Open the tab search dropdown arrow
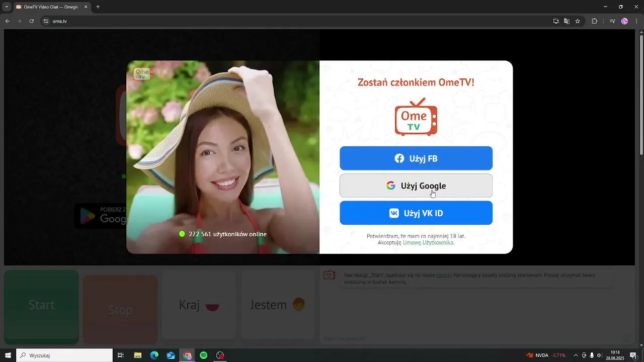The image size is (644, 362). 7,7
